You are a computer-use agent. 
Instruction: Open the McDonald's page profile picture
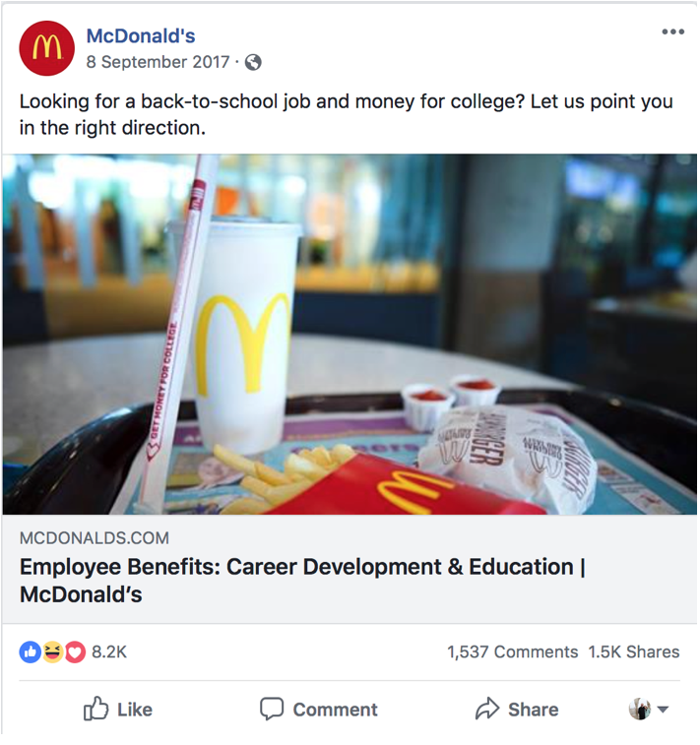pyautogui.click(x=46, y=48)
